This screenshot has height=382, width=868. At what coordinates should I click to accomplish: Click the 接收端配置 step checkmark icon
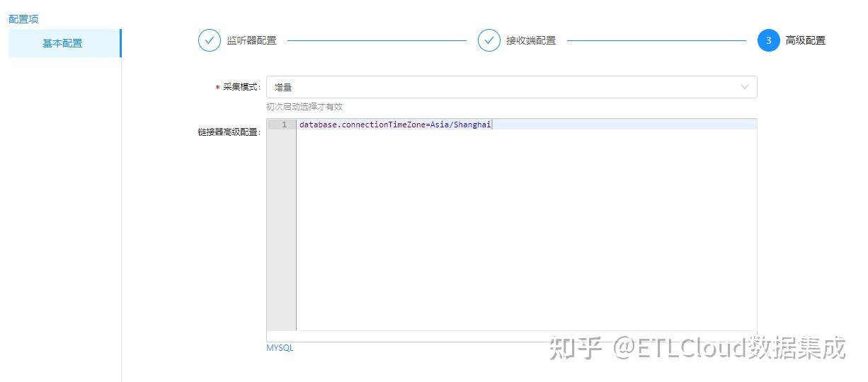[489, 40]
